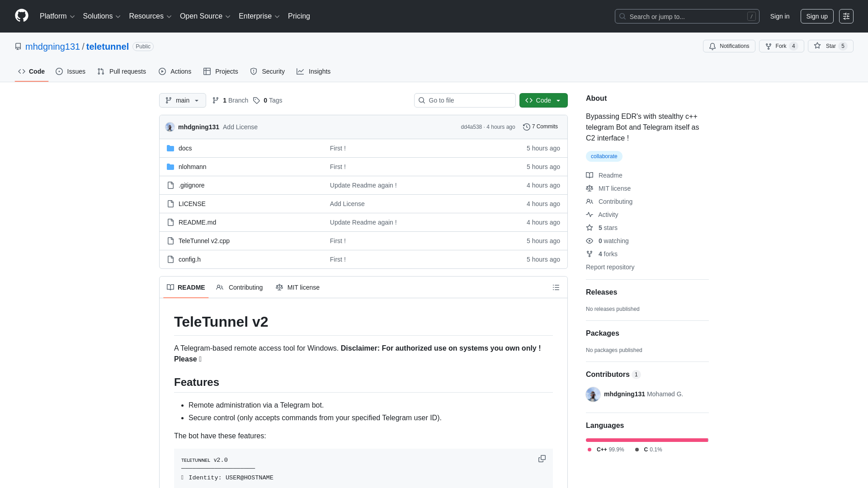
Task: Open the command palette icon near Sign up
Action: click(x=846, y=16)
